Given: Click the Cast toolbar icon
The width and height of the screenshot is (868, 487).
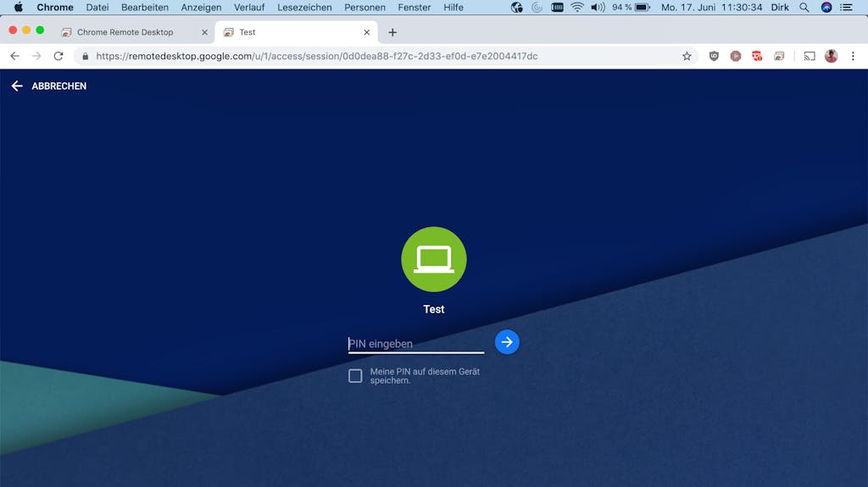Looking at the screenshot, I should [810, 56].
